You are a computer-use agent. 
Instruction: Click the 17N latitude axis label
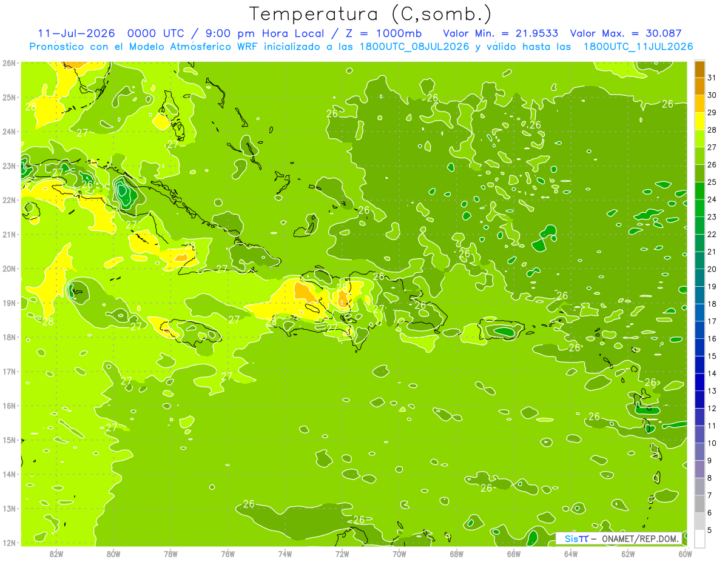point(9,372)
